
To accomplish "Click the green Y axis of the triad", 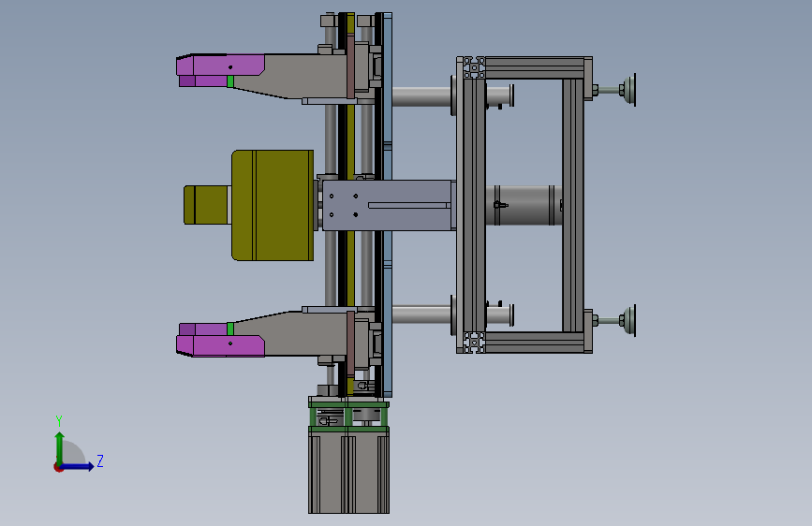I will click(x=60, y=447).
